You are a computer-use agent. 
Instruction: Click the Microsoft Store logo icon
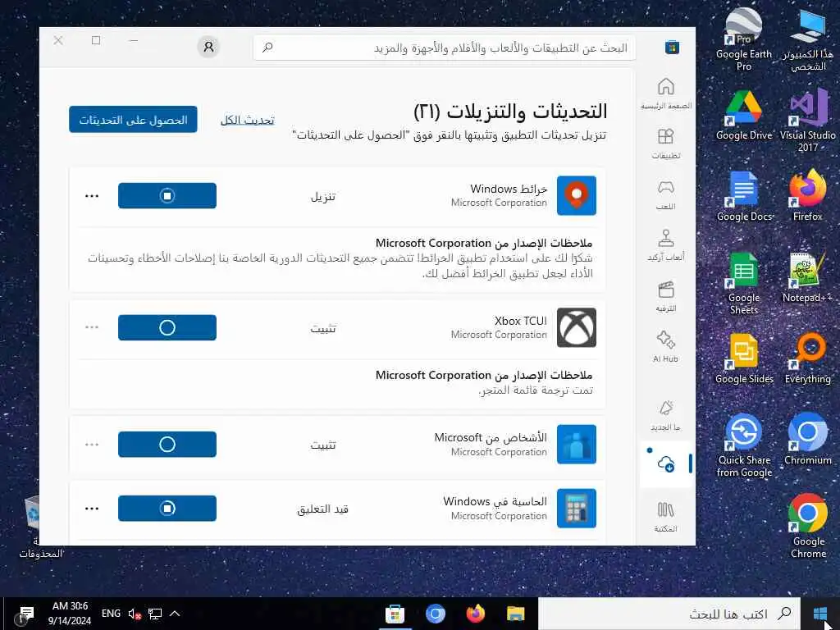pyautogui.click(x=672, y=47)
